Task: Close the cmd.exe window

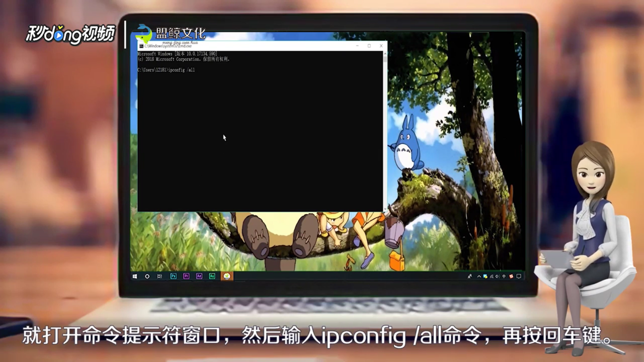Action: click(381, 46)
